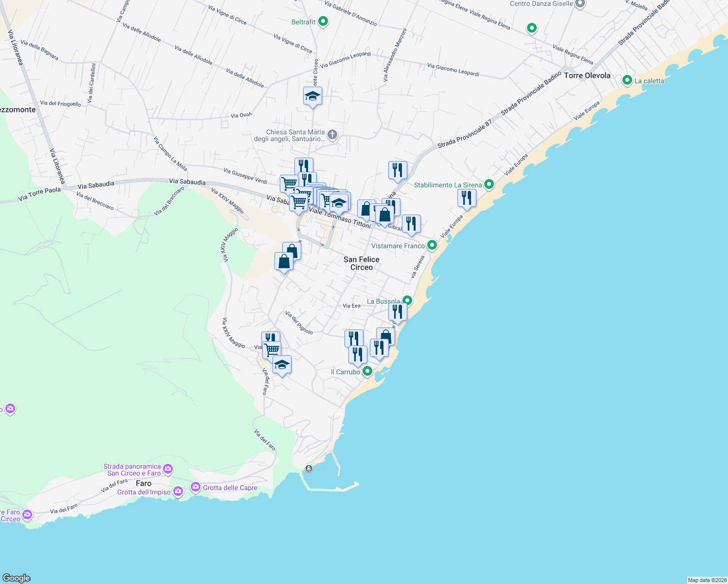728x584 pixels.
Task: Select the school icon near Monte Circeo
Action: (x=312, y=97)
